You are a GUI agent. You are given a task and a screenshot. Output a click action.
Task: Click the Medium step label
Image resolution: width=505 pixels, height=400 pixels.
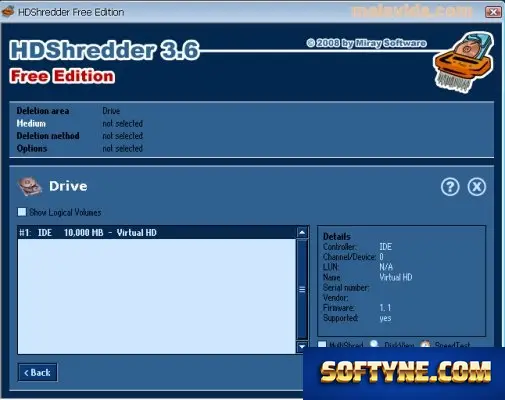[31, 123]
